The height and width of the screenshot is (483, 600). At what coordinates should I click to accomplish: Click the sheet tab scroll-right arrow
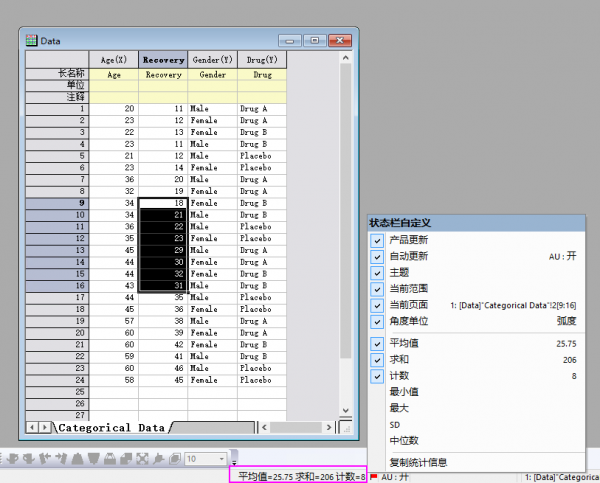pyautogui.click(x=44, y=427)
